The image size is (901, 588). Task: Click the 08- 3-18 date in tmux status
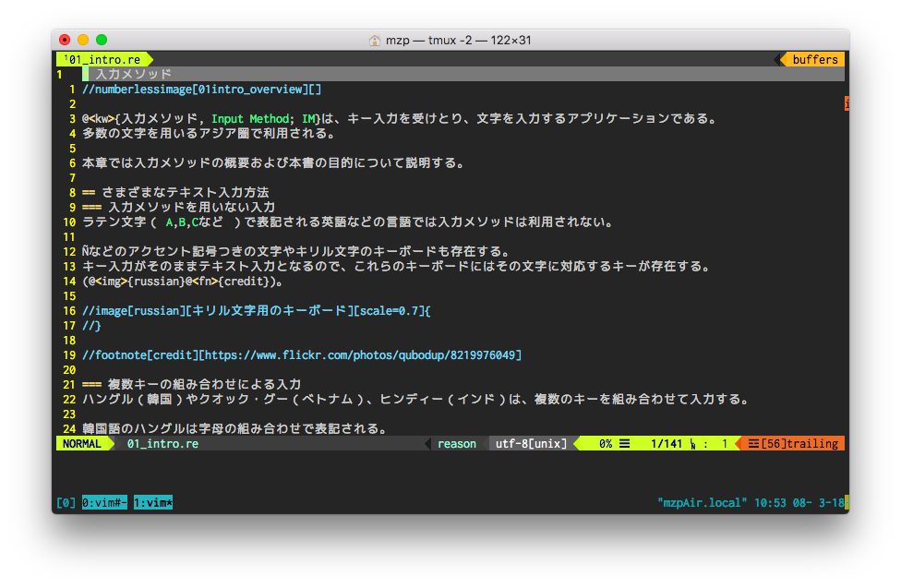coord(818,502)
